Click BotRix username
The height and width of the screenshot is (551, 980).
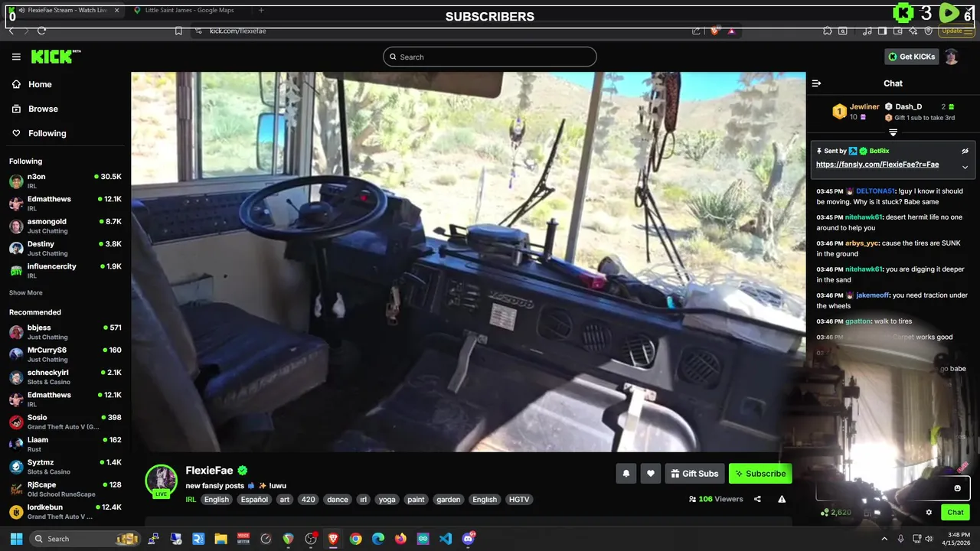(x=879, y=152)
